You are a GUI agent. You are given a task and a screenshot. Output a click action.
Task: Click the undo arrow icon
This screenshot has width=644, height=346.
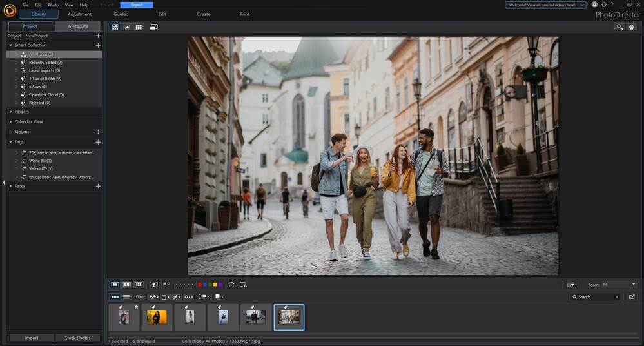[x=103, y=5]
